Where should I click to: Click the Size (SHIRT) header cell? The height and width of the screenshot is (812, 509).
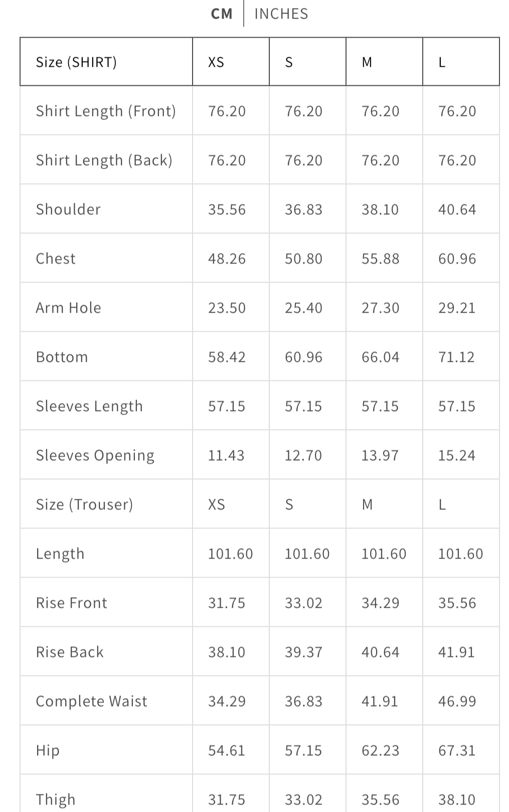(x=76, y=62)
